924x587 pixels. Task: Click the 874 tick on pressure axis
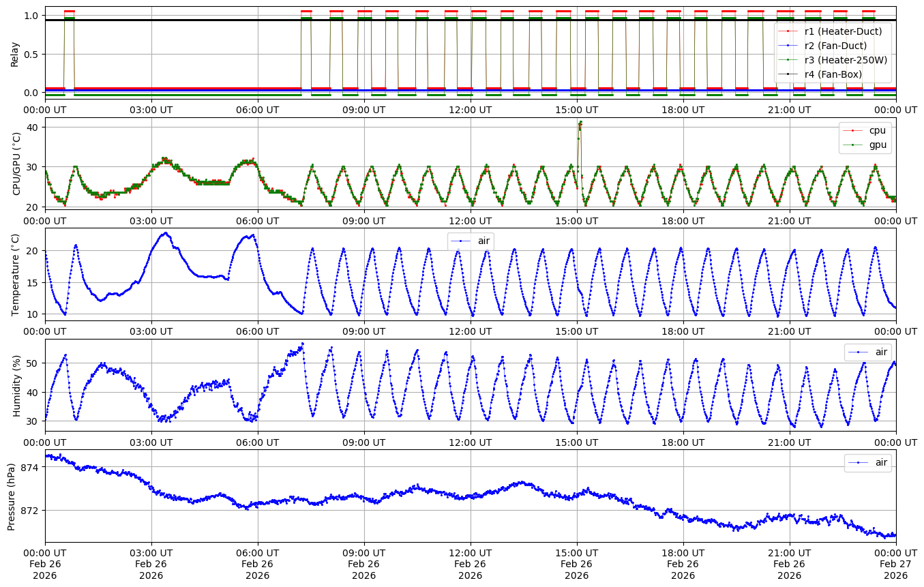click(31, 467)
